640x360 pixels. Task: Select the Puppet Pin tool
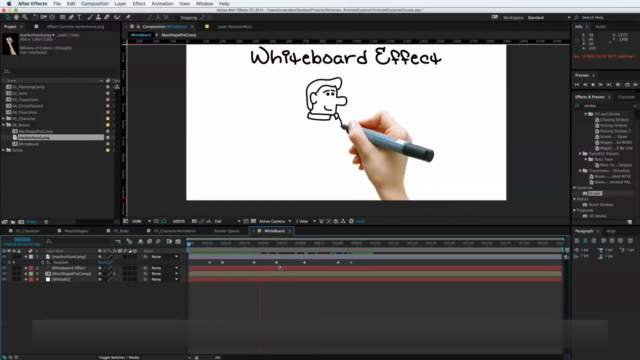[128, 17]
